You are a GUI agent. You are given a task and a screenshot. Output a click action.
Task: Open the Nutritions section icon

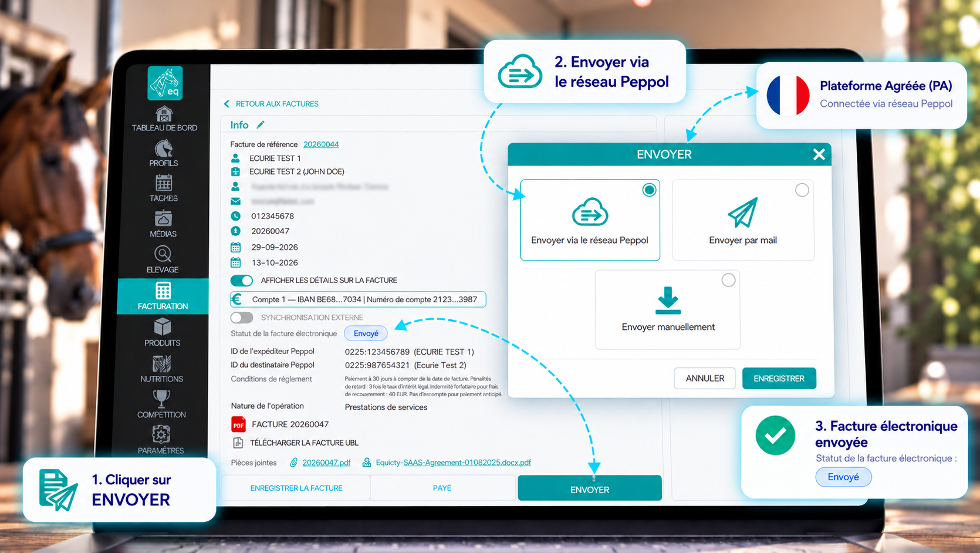(161, 363)
